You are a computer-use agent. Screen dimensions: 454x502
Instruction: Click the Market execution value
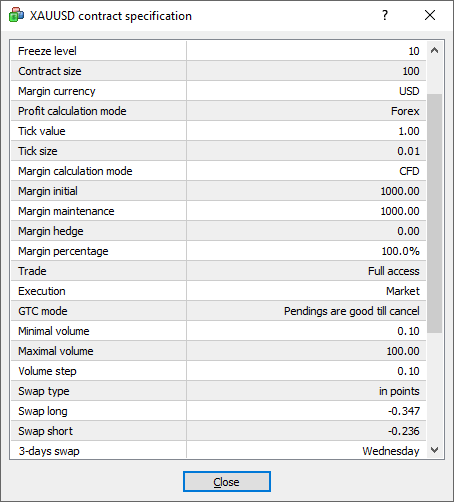[x=403, y=291]
